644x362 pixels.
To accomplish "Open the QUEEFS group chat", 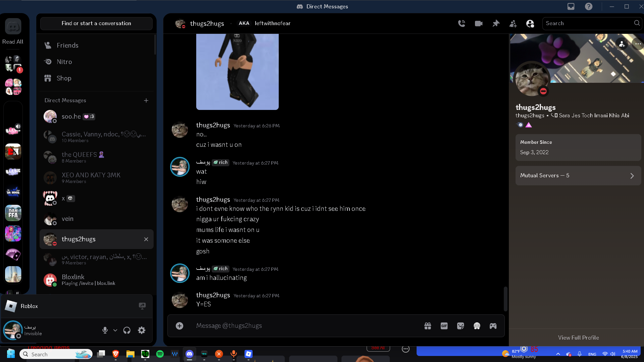I will click(x=96, y=157).
